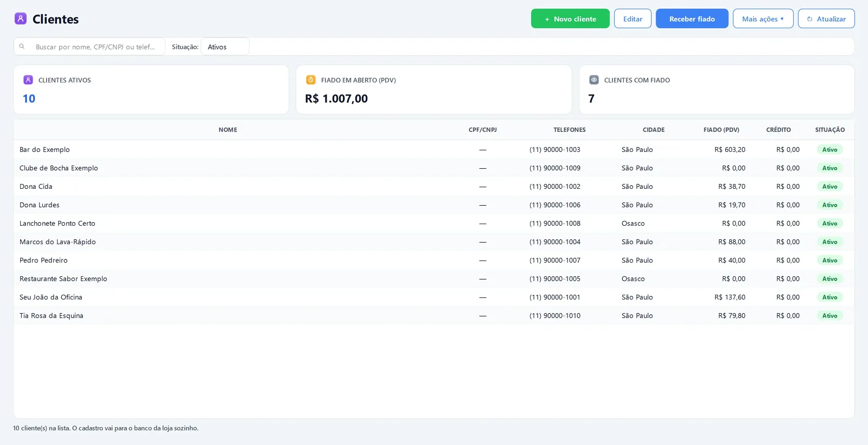Click the purple Clientes page icon
Viewport: 868px width, 445px height.
pos(21,18)
